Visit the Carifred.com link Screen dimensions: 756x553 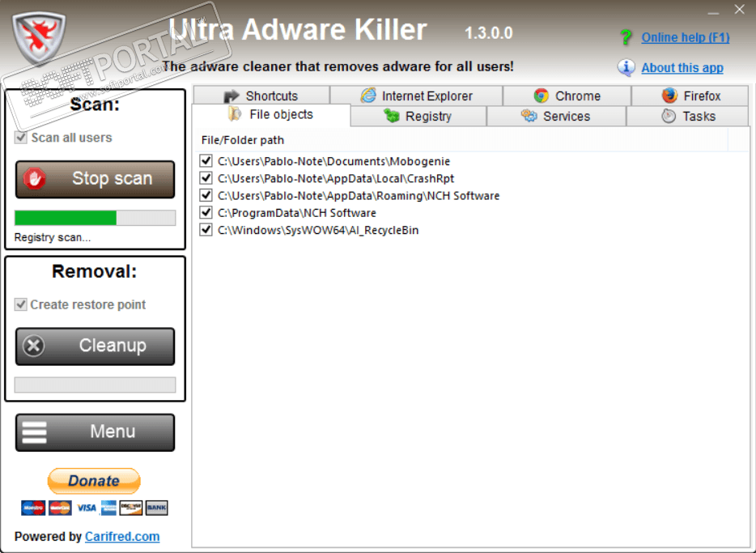pyautogui.click(x=122, y=537)
